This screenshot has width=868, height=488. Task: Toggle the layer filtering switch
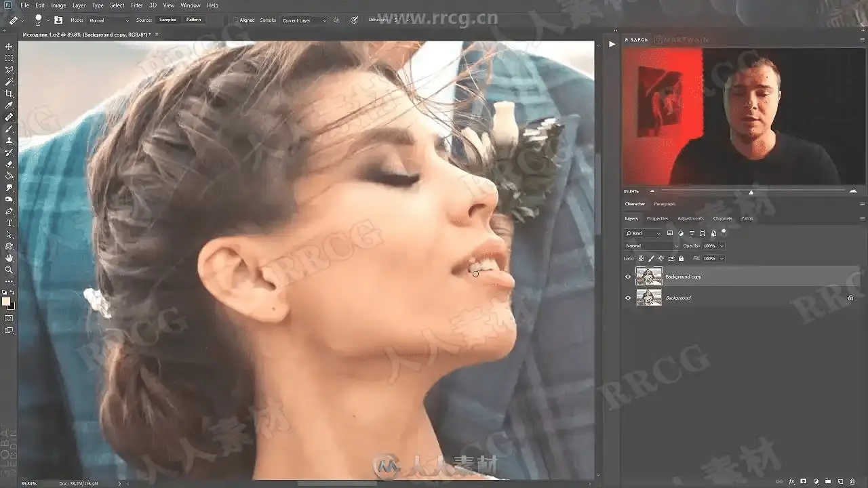pos(724,232)
